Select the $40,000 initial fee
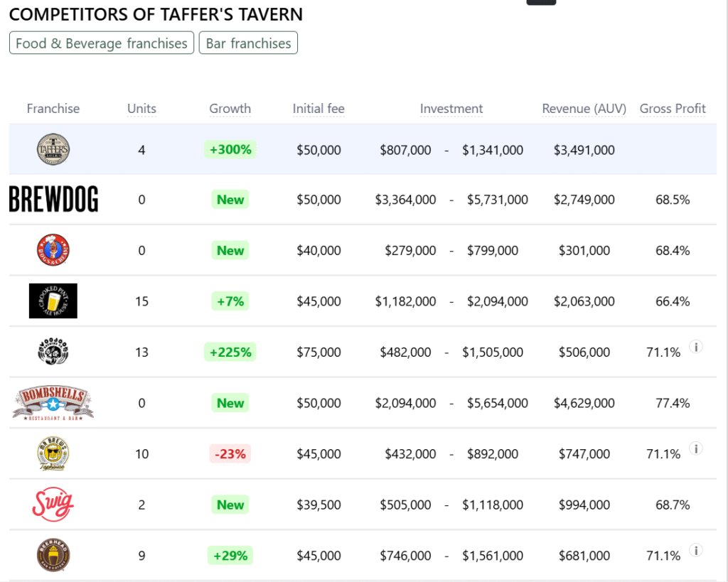728x582 pixels. click(x=318, y=251)
